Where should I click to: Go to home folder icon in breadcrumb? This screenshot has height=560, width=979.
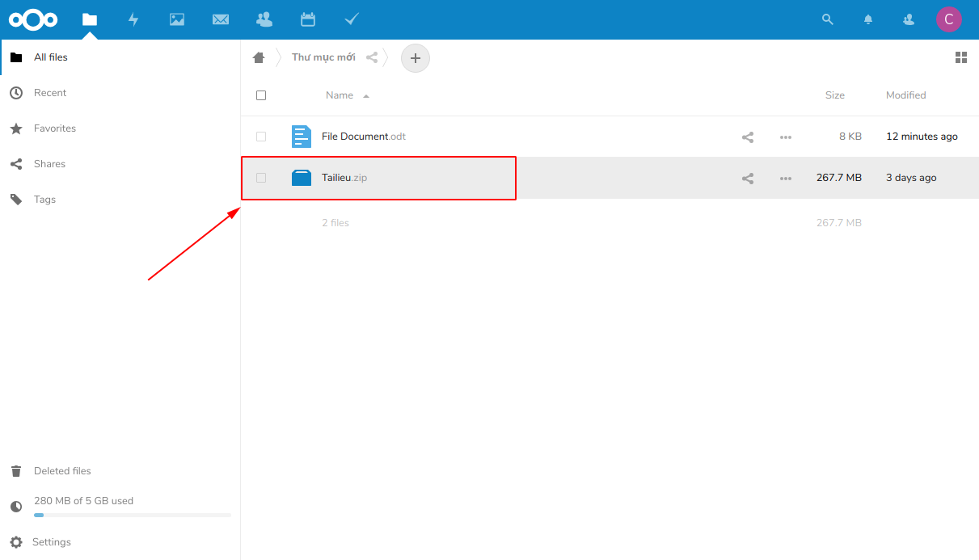(259, 57)
